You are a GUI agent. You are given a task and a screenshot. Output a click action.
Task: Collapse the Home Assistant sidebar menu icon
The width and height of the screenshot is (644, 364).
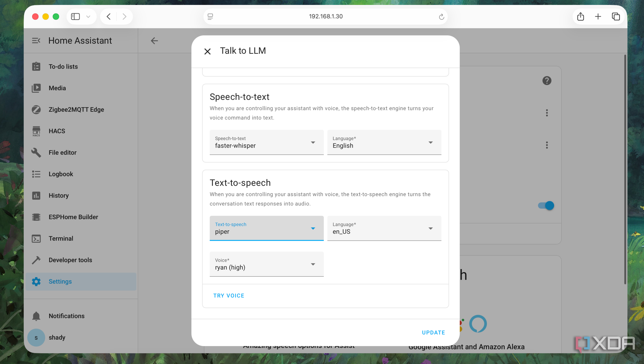(x=36, y=41)
